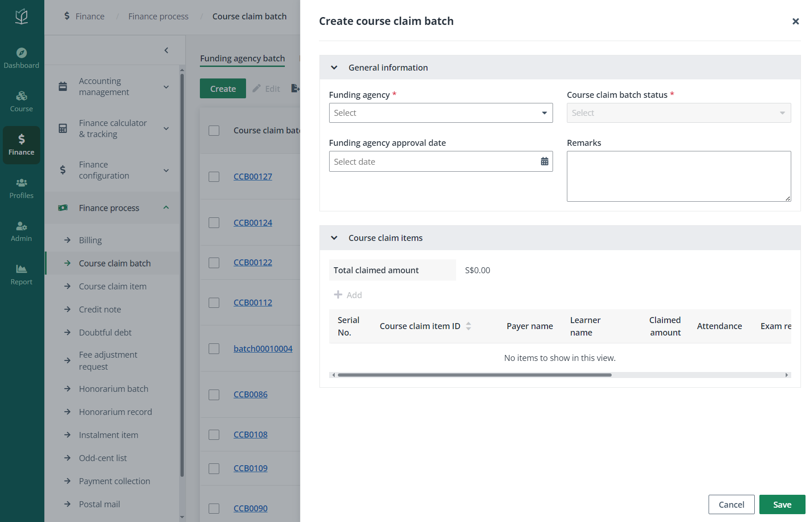Screen dimensions: 812x522
Task: Check the CCB00124 row checkbox
Action: (x=214, y=223)
